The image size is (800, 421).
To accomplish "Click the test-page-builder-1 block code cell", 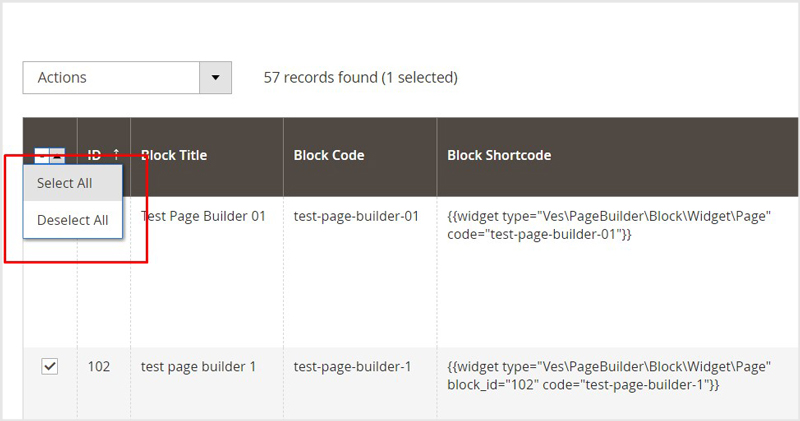I will coord(352,366).
